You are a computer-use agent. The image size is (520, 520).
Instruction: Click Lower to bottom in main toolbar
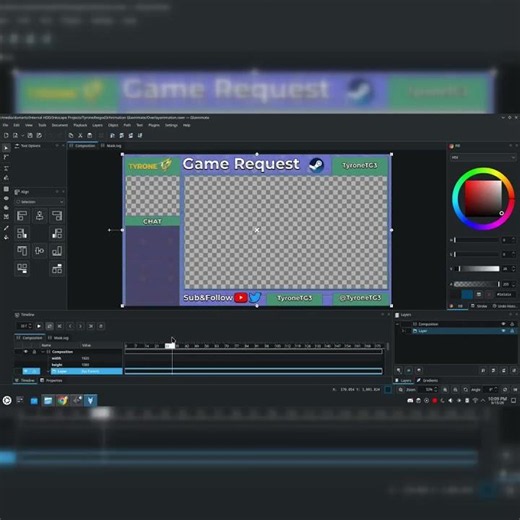click(x=140, y=135)
